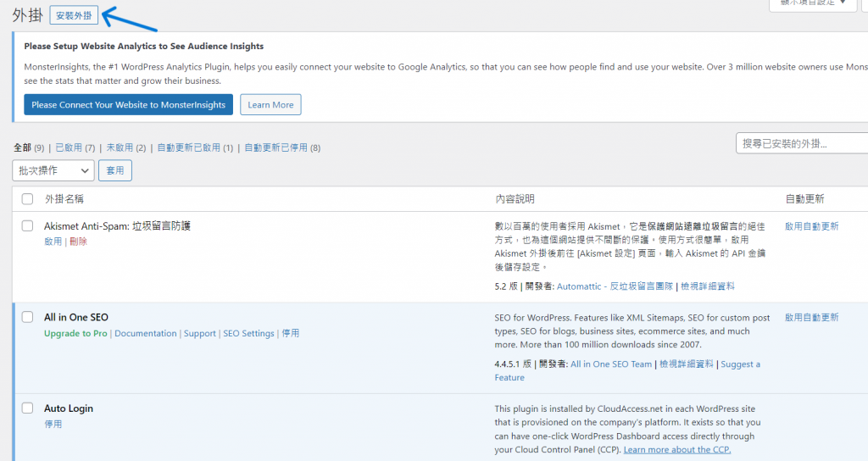Check the Auto Login checkbox

point(27,408)
